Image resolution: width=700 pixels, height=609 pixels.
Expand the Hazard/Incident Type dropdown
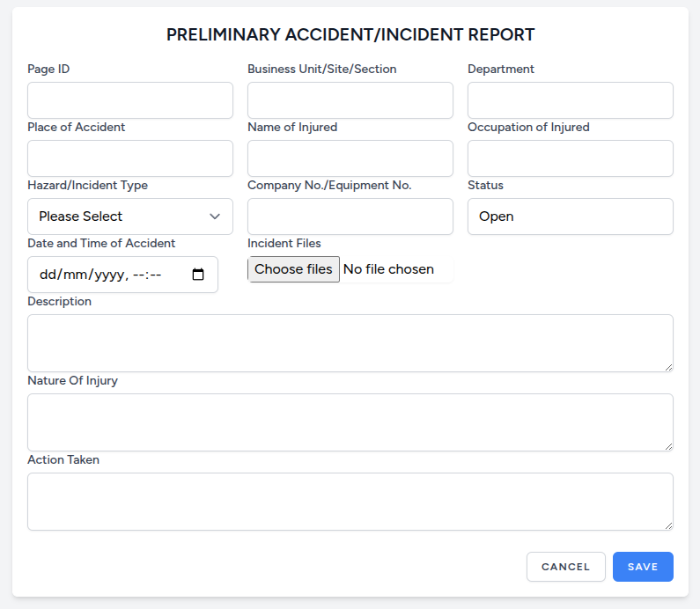(130, 216)
